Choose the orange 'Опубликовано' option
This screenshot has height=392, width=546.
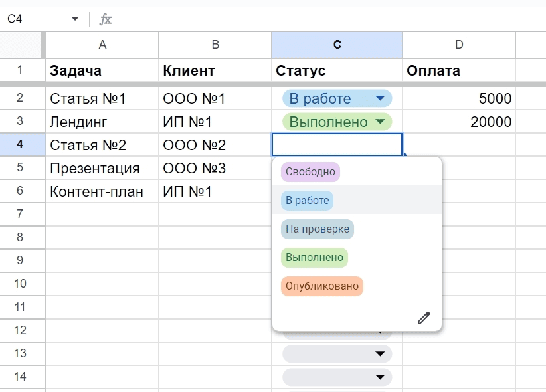pos(321,286)
